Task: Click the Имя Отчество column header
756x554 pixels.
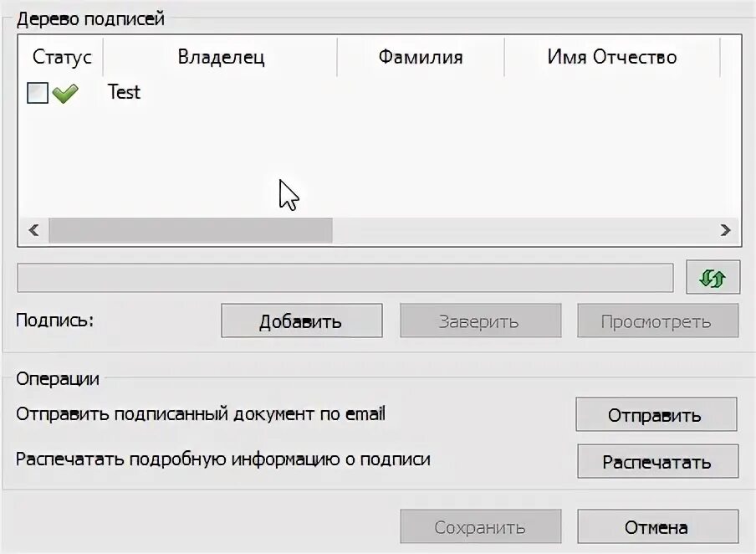Action: (612, 57)
